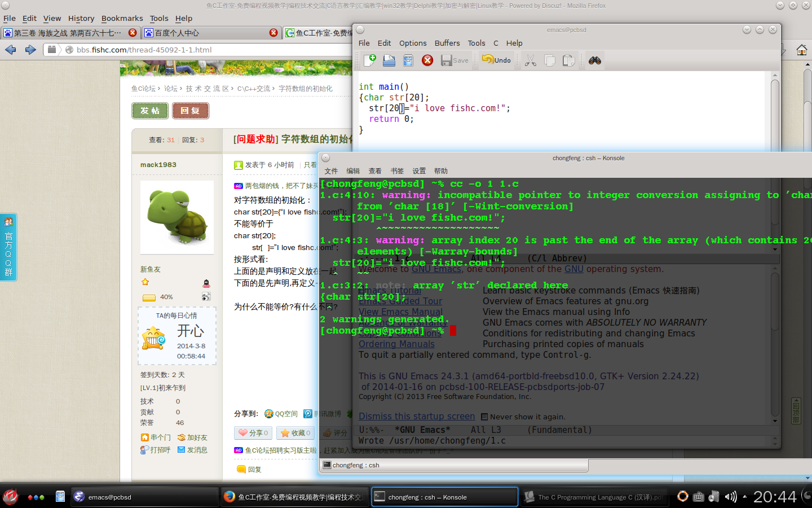Viewport: 812px width, 508px height.
Task: Click emacs@pcbsd taskbar entry
Action: (145, 497)
